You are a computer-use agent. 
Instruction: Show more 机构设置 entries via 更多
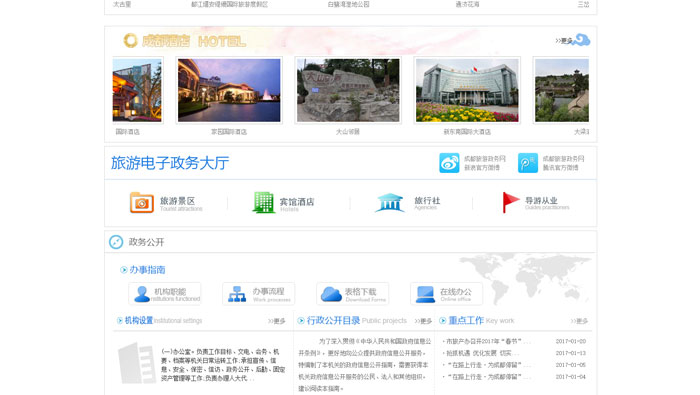tap(277, 321)
